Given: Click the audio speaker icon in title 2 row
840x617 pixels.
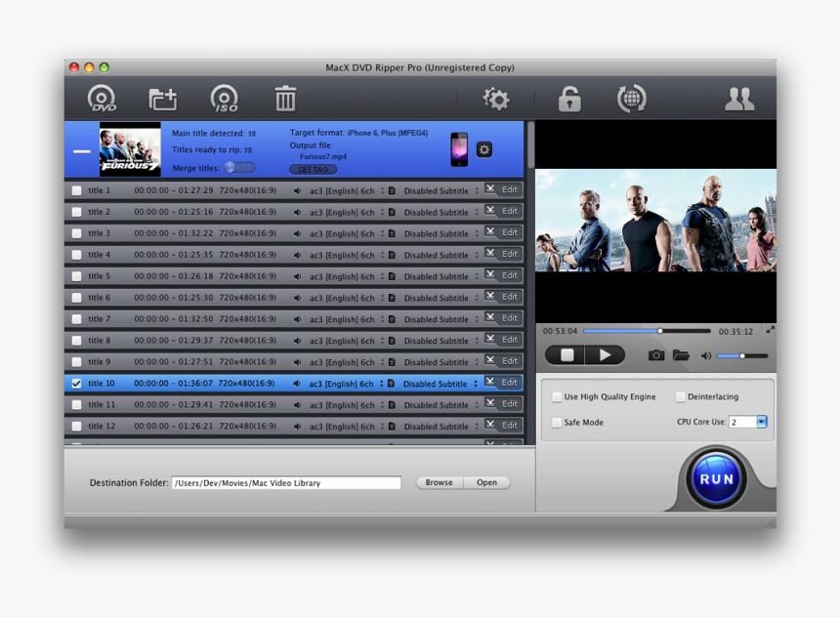Looking at the screenshot, I should (x=297, y=212).
